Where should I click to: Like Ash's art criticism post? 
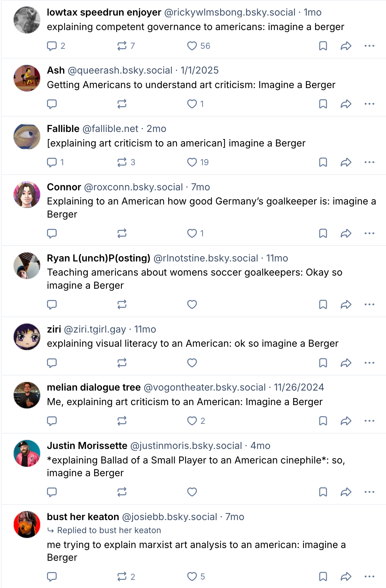[x=192, y=104]
